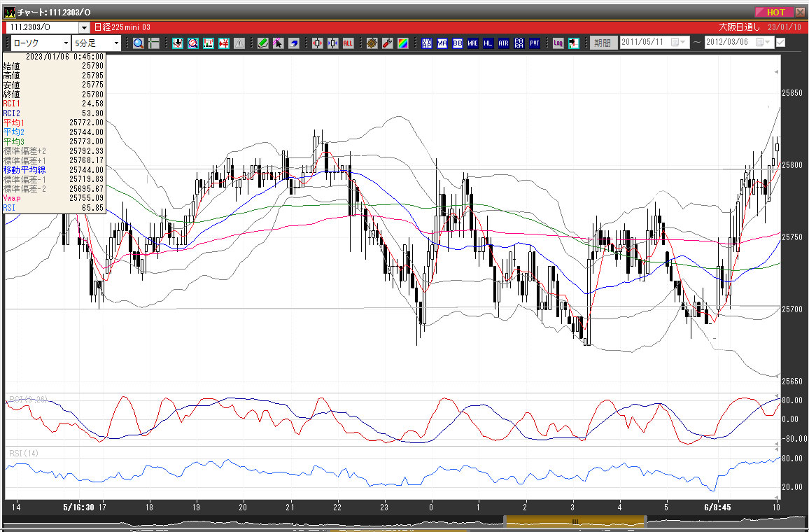Open the gear chart settings icon
Image resolution: width=809 pixels, height=532 pixels.
[x=372, y=43]
